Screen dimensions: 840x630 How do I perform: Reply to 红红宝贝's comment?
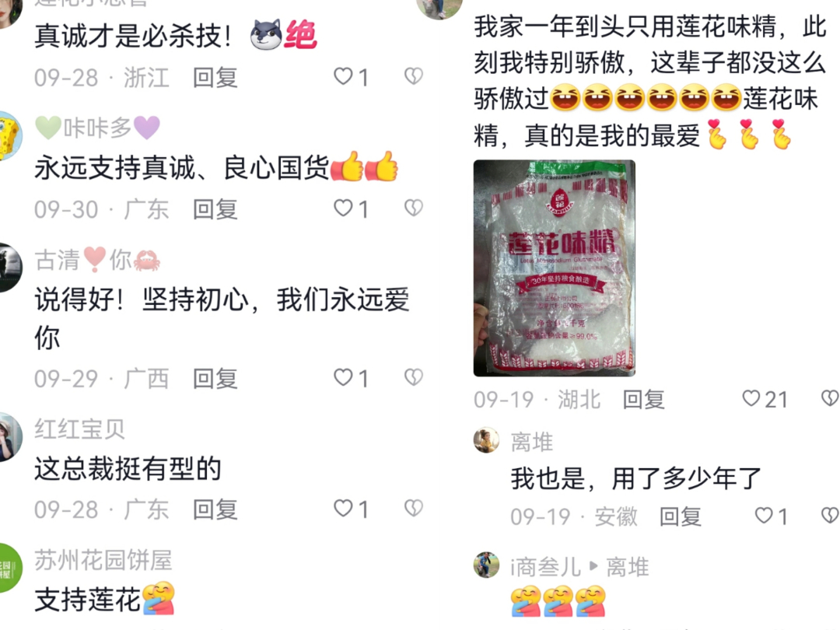[215, 509]
